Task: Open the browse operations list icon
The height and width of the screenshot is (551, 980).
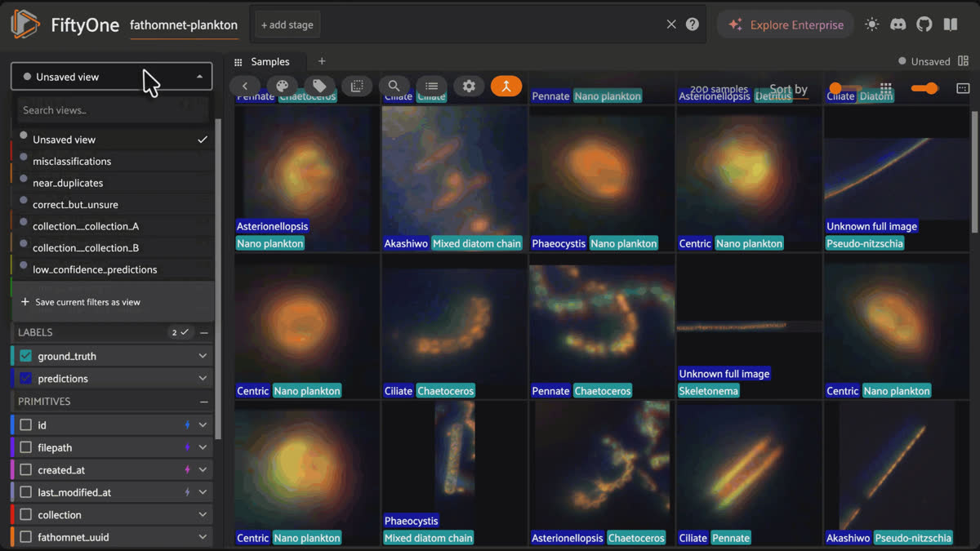Action: (x=432, y=86)
